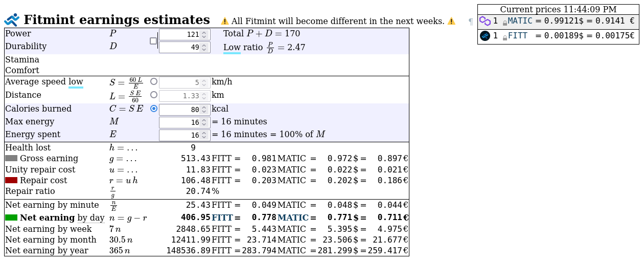Select the Average speed radio button

point(154,81)
